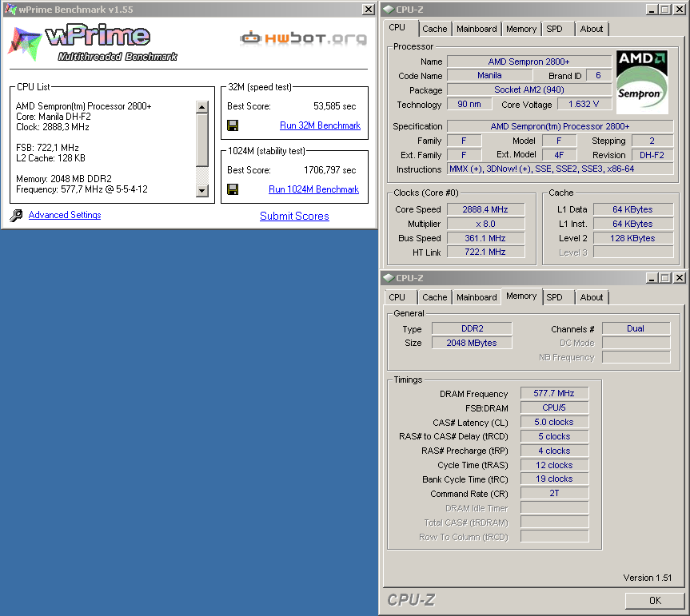Switch to Cache tab in top CPU-Z
The height and width of the screenshot is (616, 690).
click(x=434, y=29)
